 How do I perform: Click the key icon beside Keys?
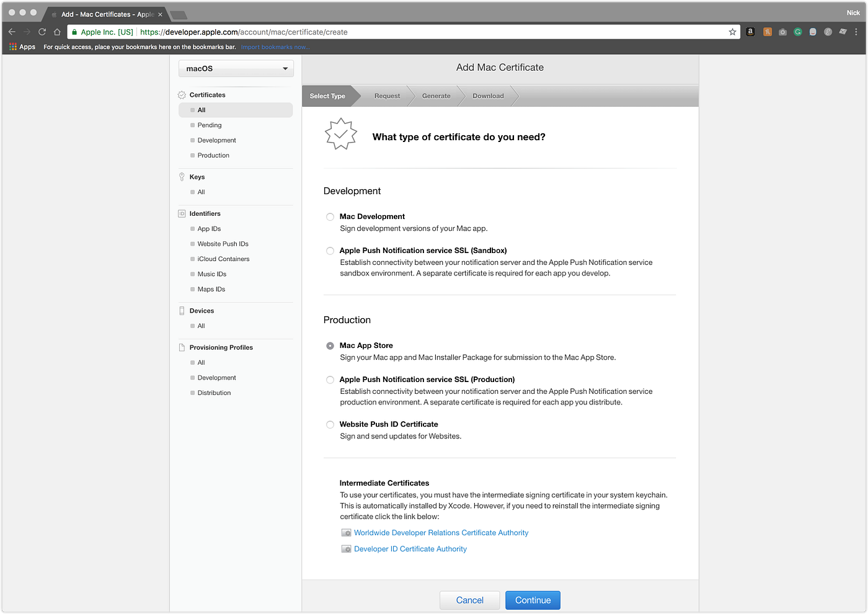click(181, 176)
